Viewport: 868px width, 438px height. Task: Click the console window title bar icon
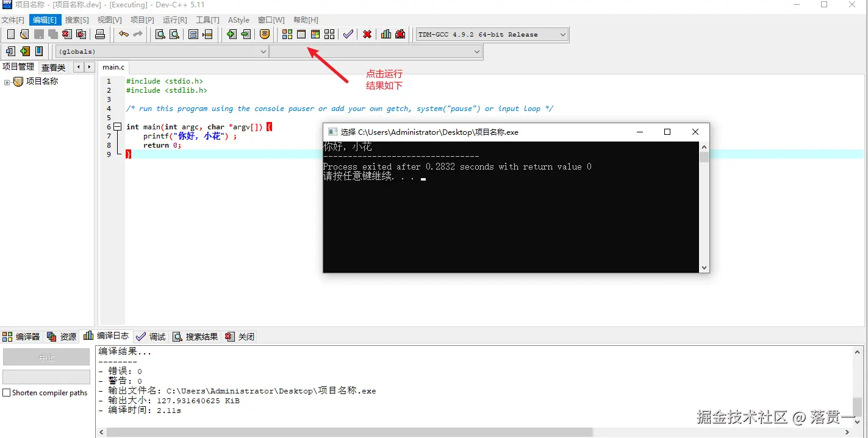(x=332, y=132)
